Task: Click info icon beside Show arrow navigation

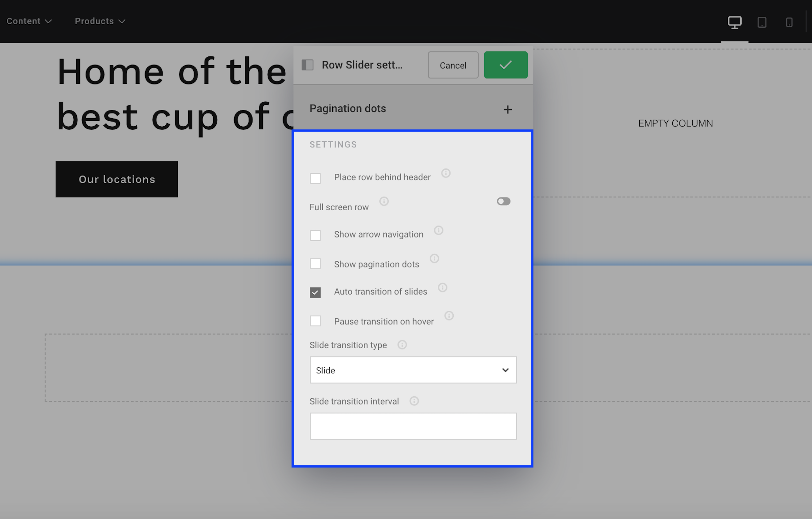Action: (438, 230)
